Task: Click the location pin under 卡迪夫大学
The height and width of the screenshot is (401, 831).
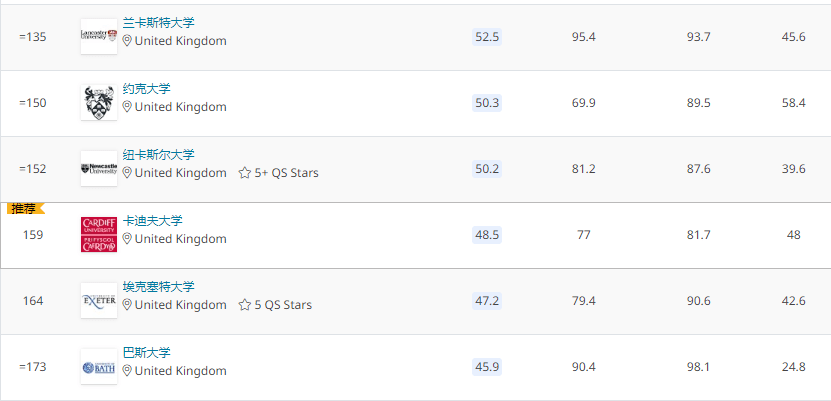Action: [x=127, y=239]
